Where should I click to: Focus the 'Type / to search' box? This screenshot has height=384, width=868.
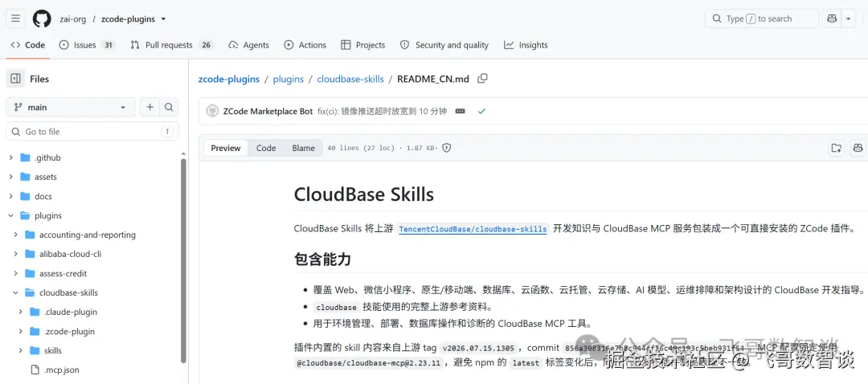(762, 18)
